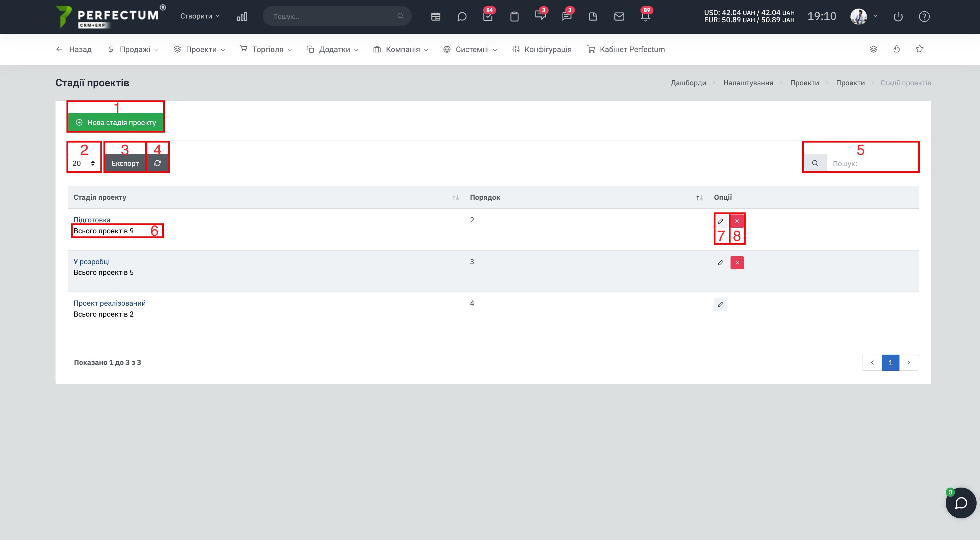This screenshot has height=540, width=980.
Task: Click the table Пошук input field
Action: click(872, 163)
